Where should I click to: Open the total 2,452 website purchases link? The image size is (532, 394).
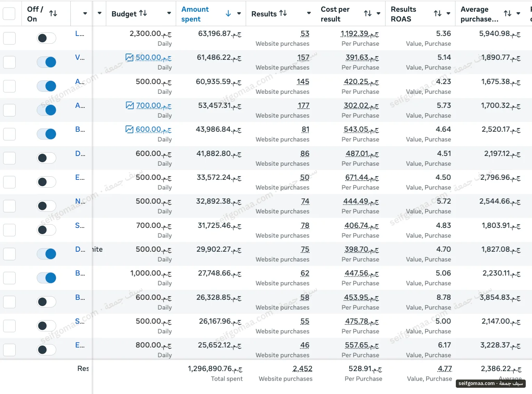(303, 369)
